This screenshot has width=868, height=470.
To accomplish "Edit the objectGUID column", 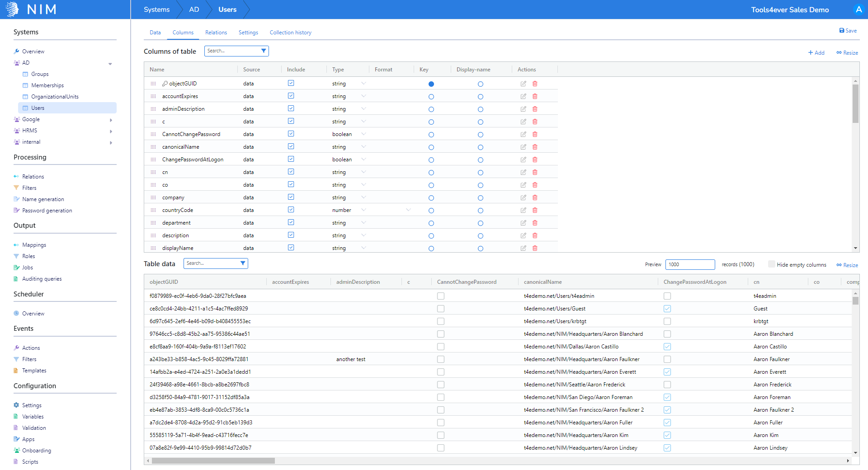I will (x=523, y=84).
